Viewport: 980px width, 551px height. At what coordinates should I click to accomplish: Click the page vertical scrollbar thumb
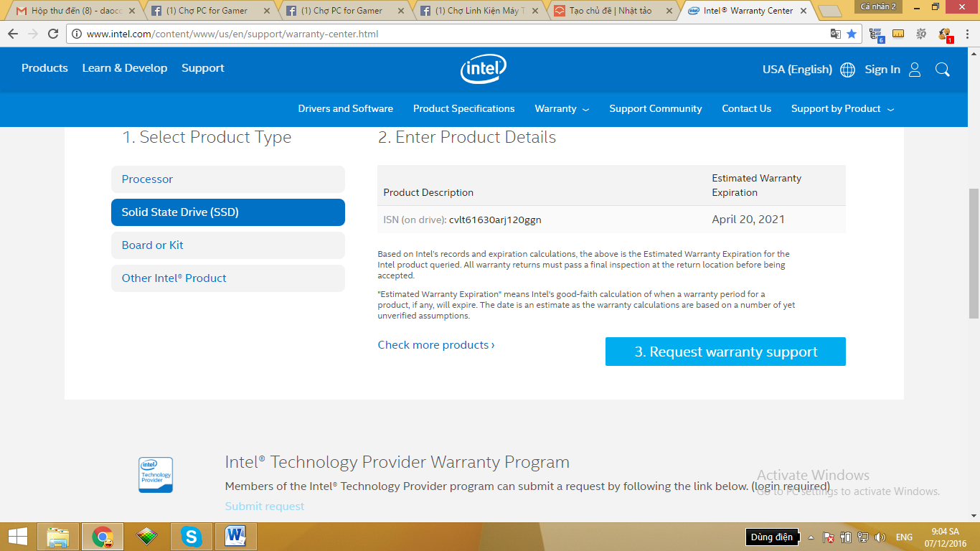tap(974, 253)
